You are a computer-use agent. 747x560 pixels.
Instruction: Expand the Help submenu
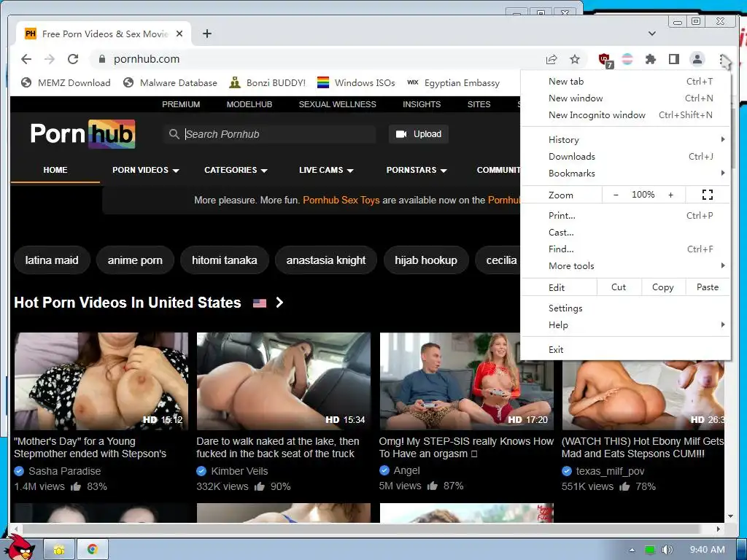click(x=625, y=324)
